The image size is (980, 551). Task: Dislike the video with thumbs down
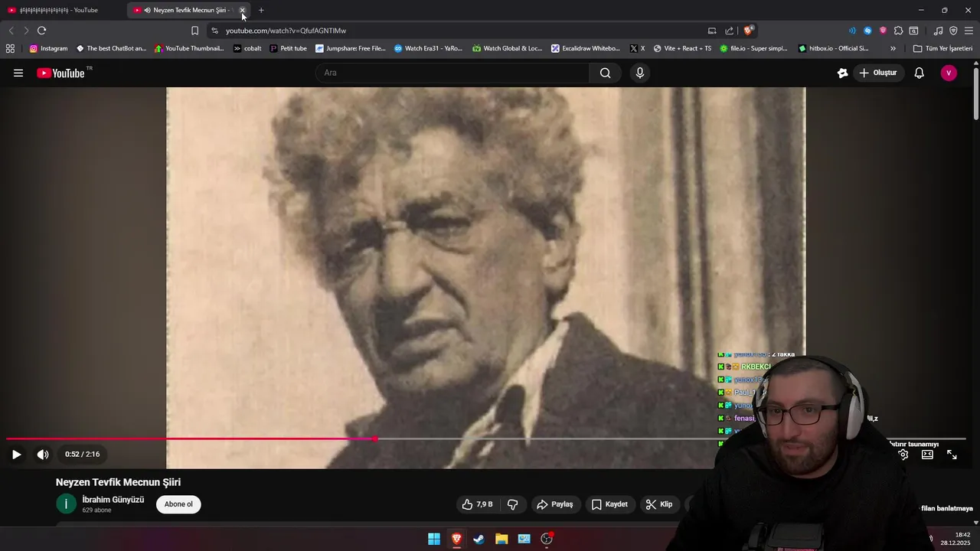tap(512, 504)
